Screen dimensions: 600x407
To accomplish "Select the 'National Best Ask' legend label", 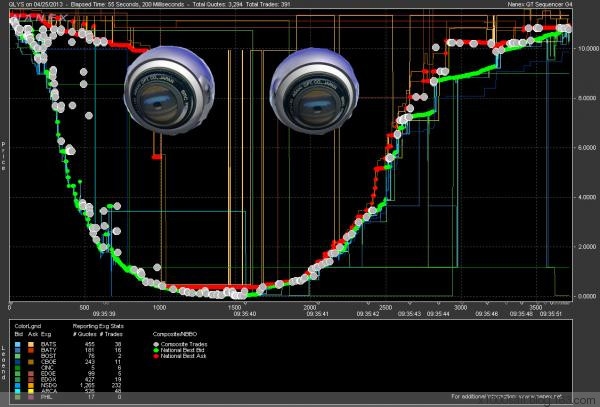I will point(183,356).
